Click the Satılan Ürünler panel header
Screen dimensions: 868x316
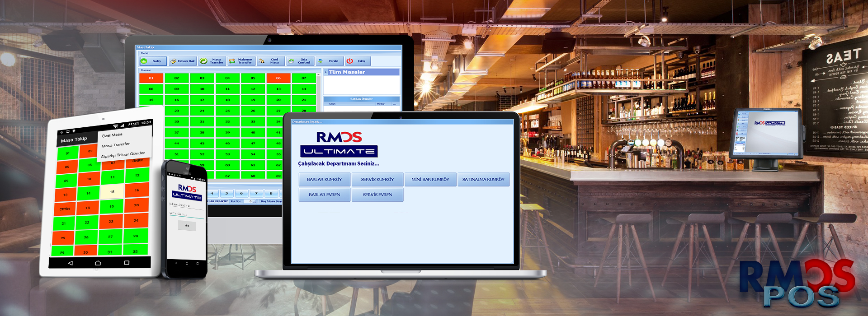[361, 99]
